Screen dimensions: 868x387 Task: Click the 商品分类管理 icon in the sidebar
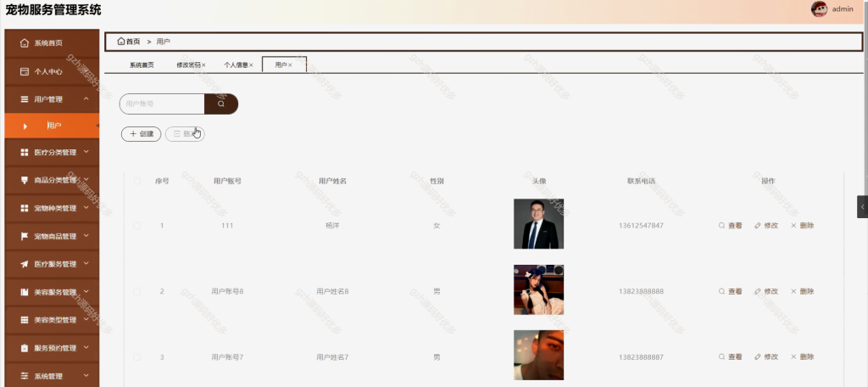(x=24, y=180)
